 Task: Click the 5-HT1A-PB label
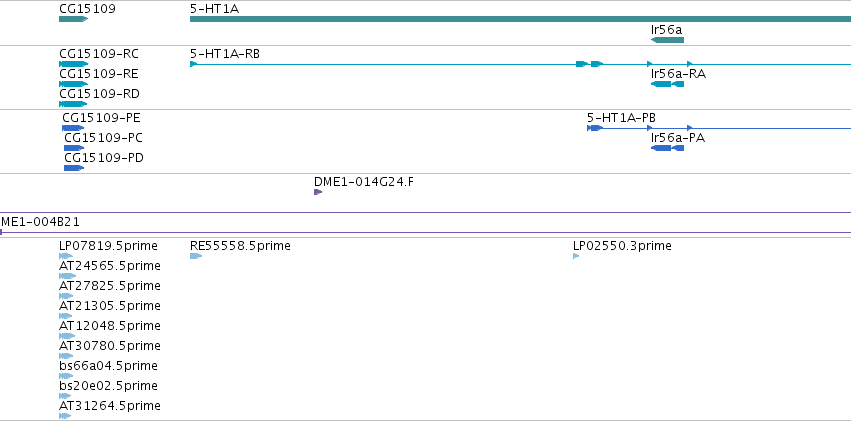pos(621,118)
